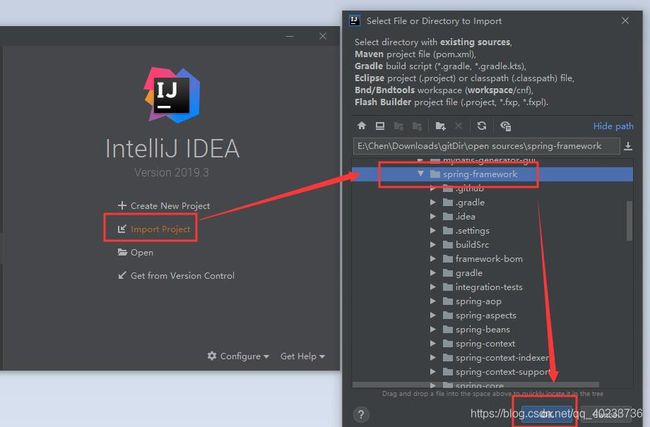The height and width of the screenshot is (427, 650).
Task: Select the buildSrc folder row
Action: (492, 245)
